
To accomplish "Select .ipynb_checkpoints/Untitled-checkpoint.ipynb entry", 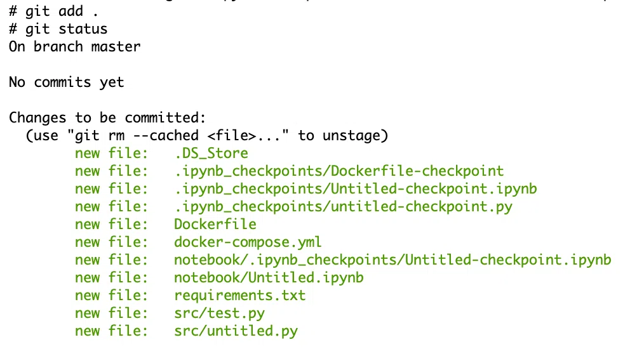I will tap(355, 189).
